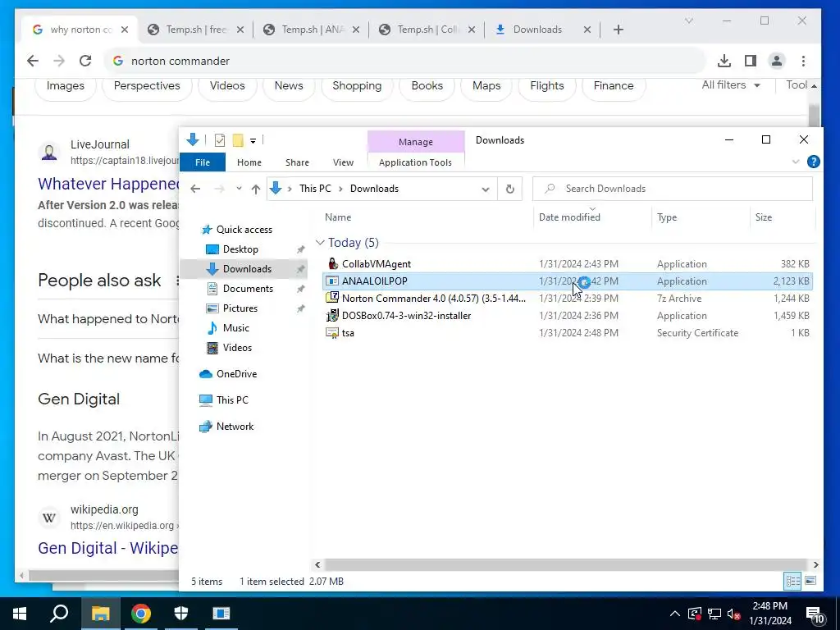Select the DOSBox0.74-3-win32-installer file
Viewport: 840px width, 630px height.
[568, 316]
